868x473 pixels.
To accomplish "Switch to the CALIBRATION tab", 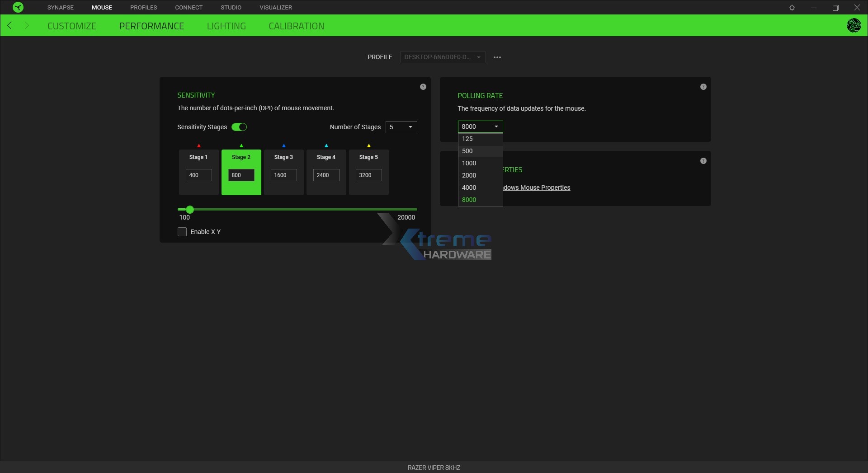I will tap(296, 26).
